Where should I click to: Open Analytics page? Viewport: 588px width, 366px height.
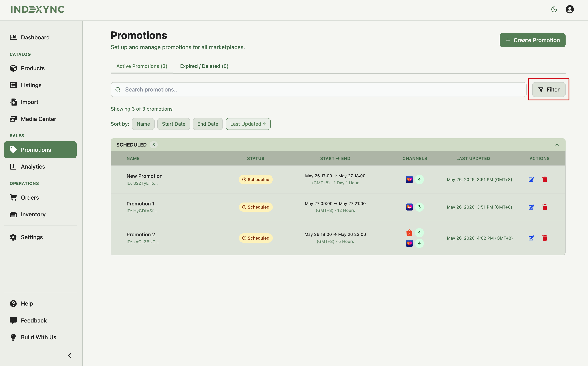point(40,167)
